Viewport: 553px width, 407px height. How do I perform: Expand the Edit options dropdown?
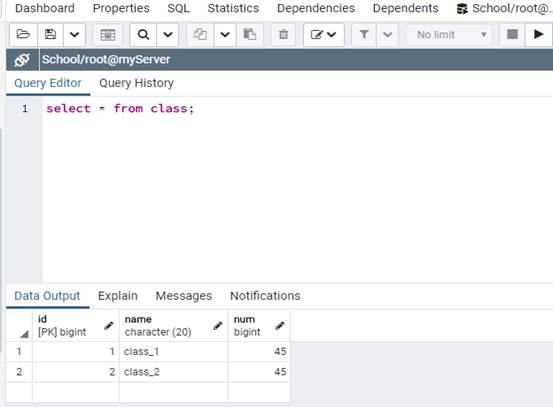323,35
